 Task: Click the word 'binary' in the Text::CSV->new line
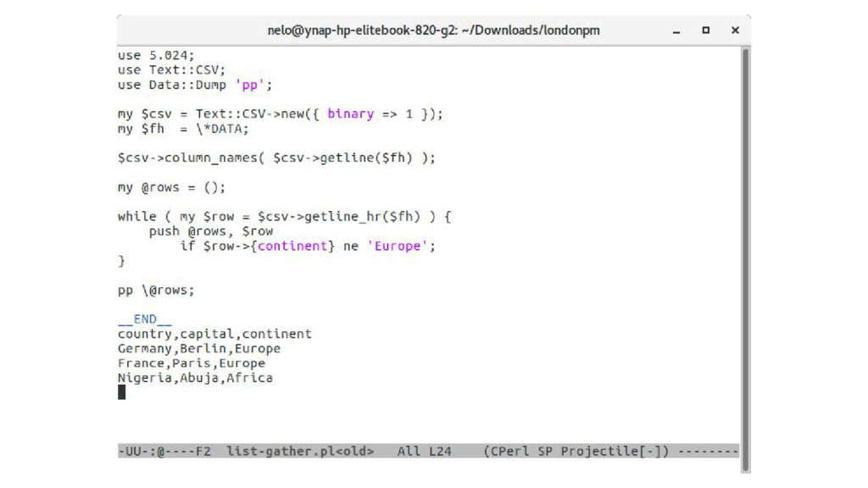(x=350, y=114)
